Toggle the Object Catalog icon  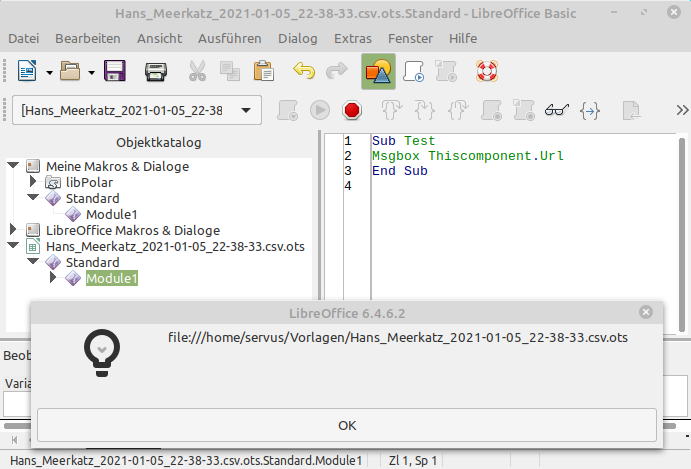click(x=378, y=71)
